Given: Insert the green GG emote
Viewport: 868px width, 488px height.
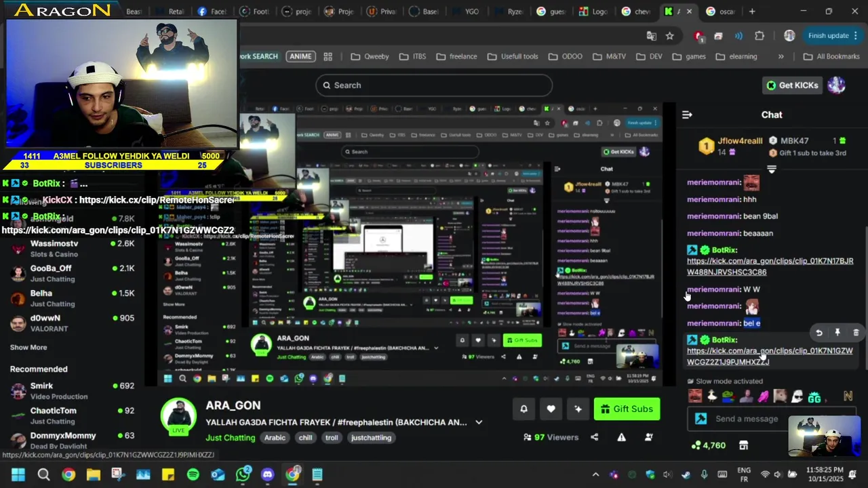Looking at the screenshot, I should [814, 396].
